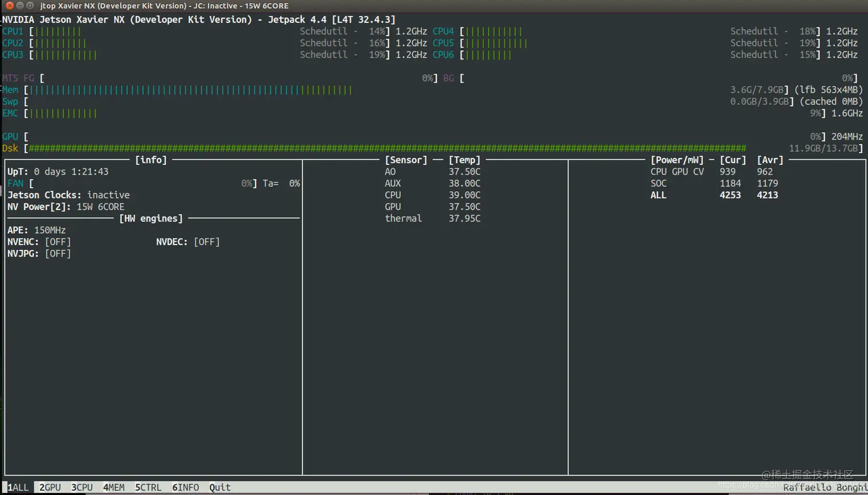Click SOC power row label
Screen dimensions: 868x495
(658, 183)
